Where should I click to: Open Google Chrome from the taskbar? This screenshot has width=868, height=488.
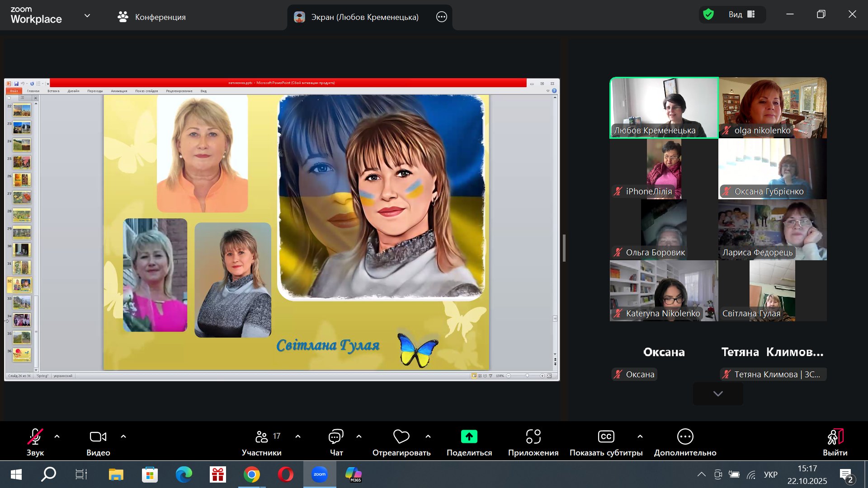click(252, 474)
